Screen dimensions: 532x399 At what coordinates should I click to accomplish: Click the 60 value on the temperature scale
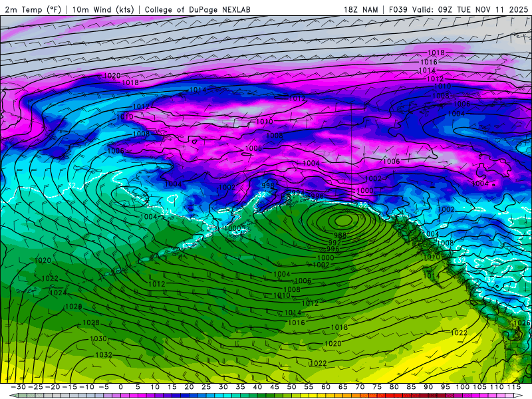click(326, 387)
